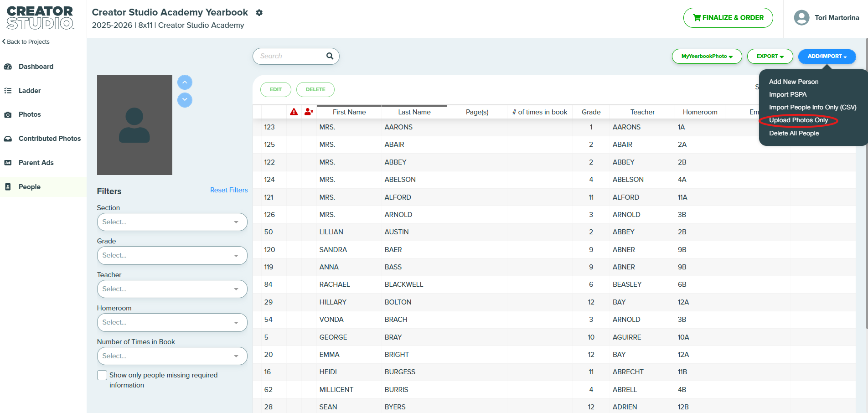Click the user avatar icon
868x413 pixels.
[801, 18]
